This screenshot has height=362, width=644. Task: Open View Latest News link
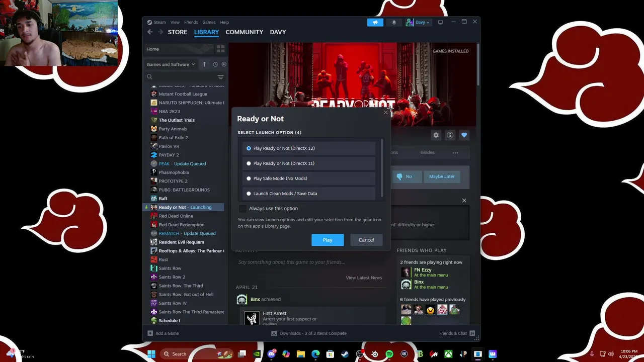[x=364, y=278]
